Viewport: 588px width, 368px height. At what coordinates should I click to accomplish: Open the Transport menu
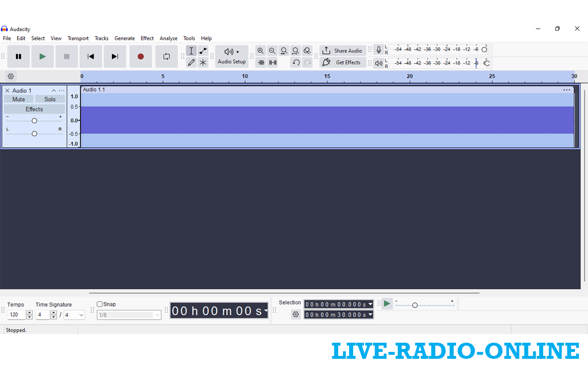click(x=78, y=39)
